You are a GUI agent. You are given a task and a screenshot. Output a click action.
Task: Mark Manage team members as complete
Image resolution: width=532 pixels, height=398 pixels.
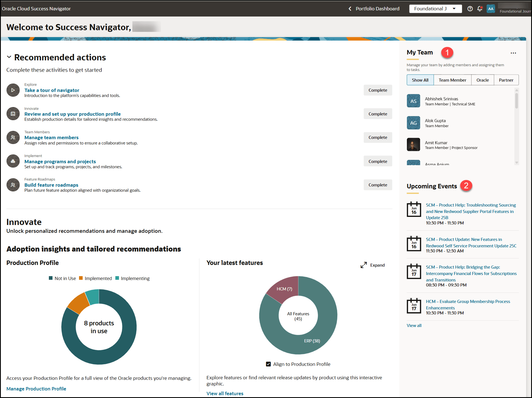tap(378, 137)
